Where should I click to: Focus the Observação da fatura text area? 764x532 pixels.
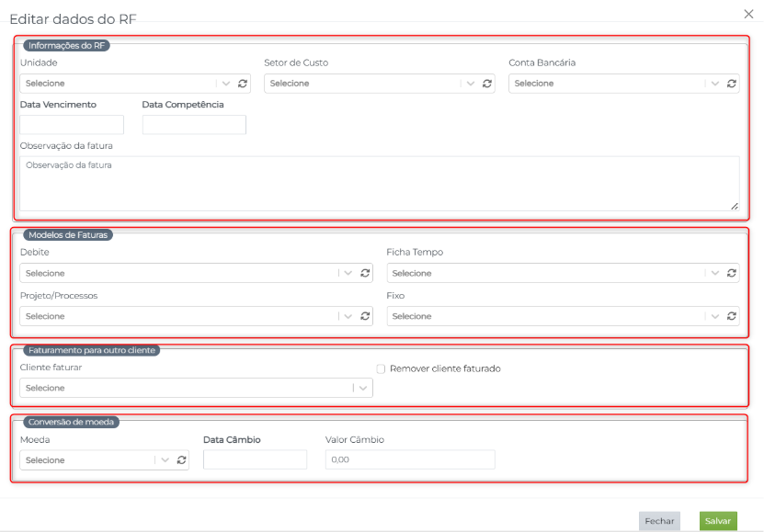[x=380, y=184]
